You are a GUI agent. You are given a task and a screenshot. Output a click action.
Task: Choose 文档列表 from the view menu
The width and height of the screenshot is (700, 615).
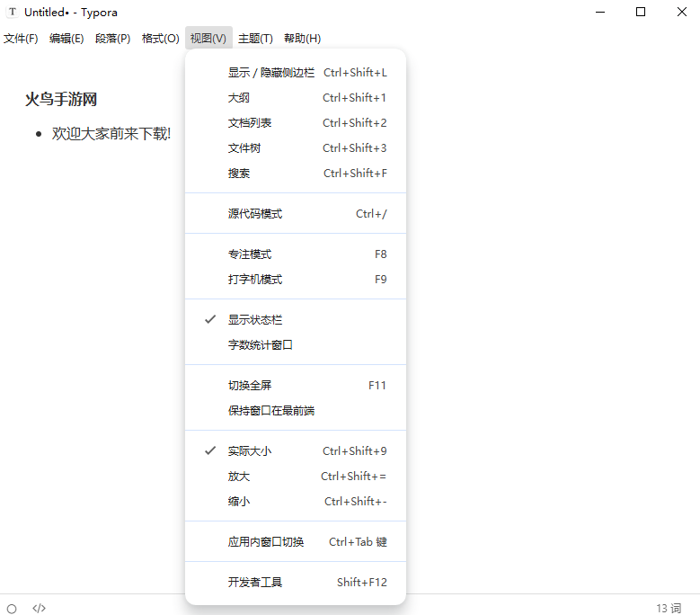click(296, 123)
